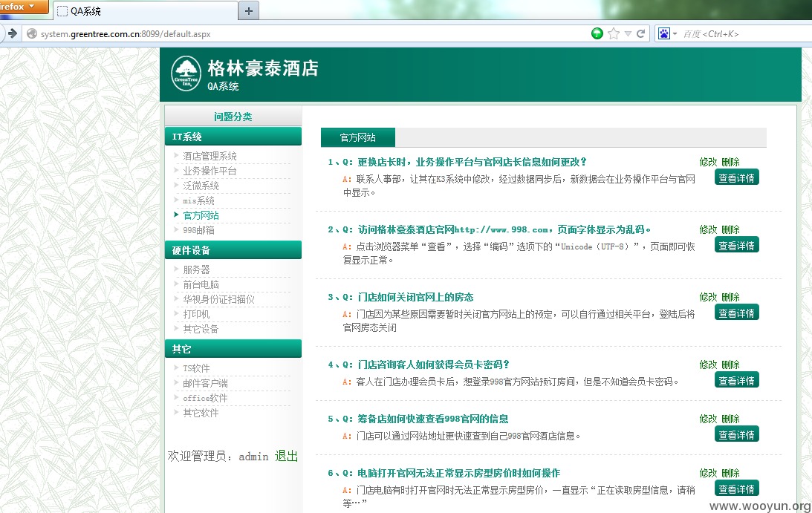The image size is (812, 513).
Task: Open 998邮箱 in sidebar
Action: [x=198, y=230]
